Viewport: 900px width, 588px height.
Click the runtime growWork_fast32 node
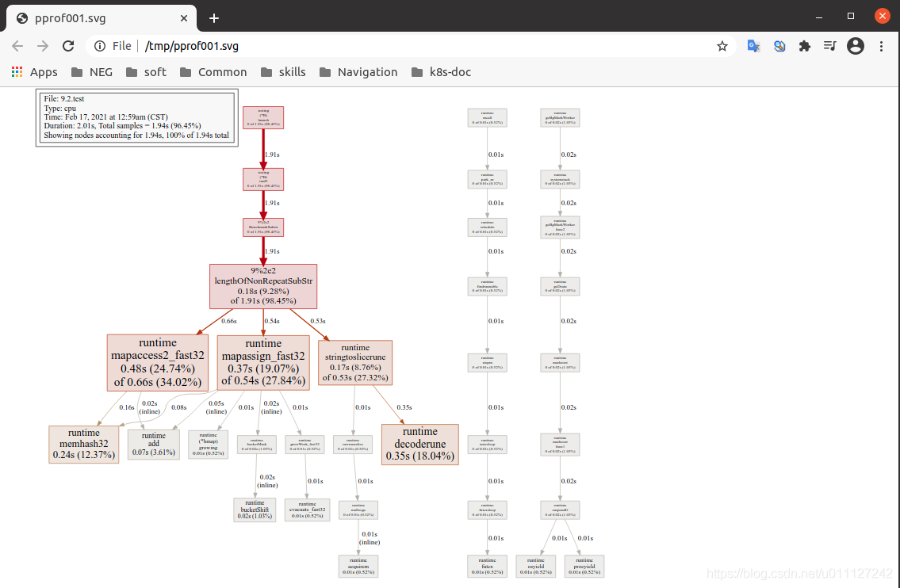pos(304,444)
